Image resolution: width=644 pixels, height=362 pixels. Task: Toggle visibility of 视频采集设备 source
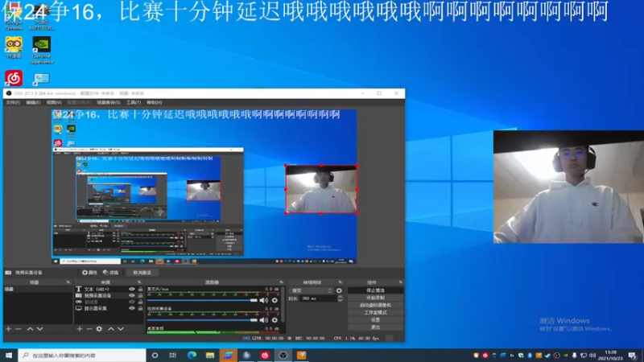point(132,295)
